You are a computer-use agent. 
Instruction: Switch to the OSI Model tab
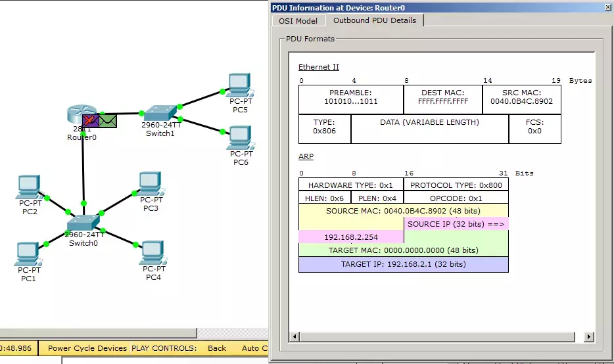[x=298, y=21]
